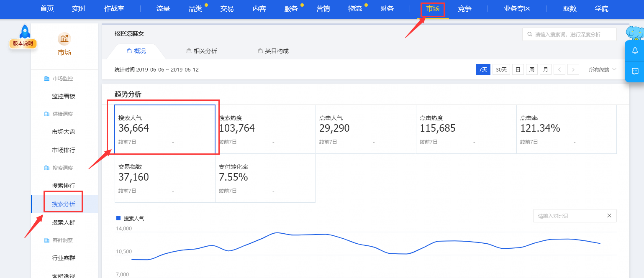Select the 支付转化率 metric card
The height and width of the screenshot is (278, 644).
click(265, 178)
